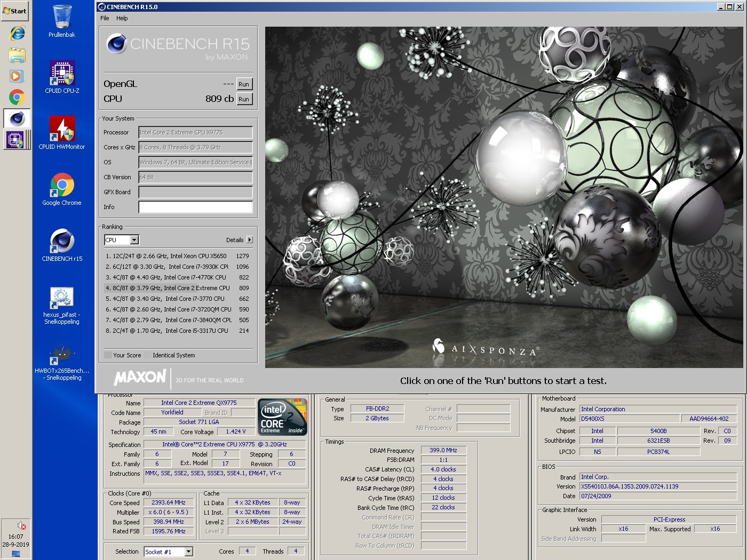Click the Bus Speed value 398.94 MHz
The image size is (747, 560).
click(169, 522)
